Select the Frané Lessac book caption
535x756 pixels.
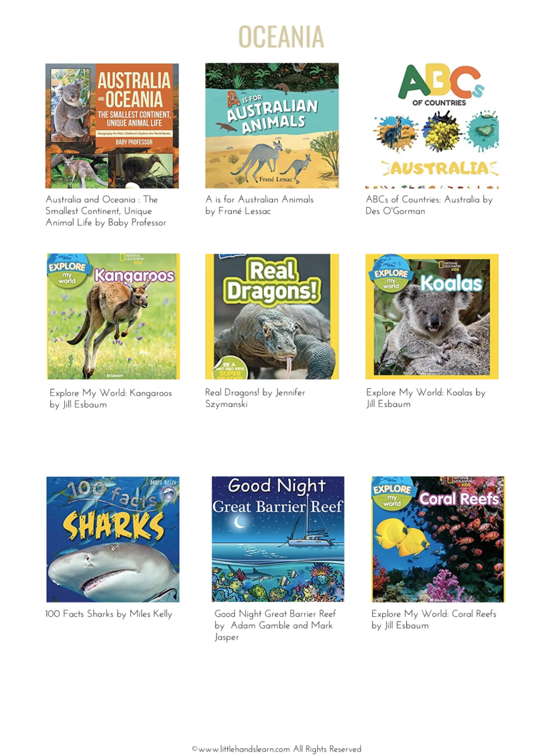pos(259,205)
